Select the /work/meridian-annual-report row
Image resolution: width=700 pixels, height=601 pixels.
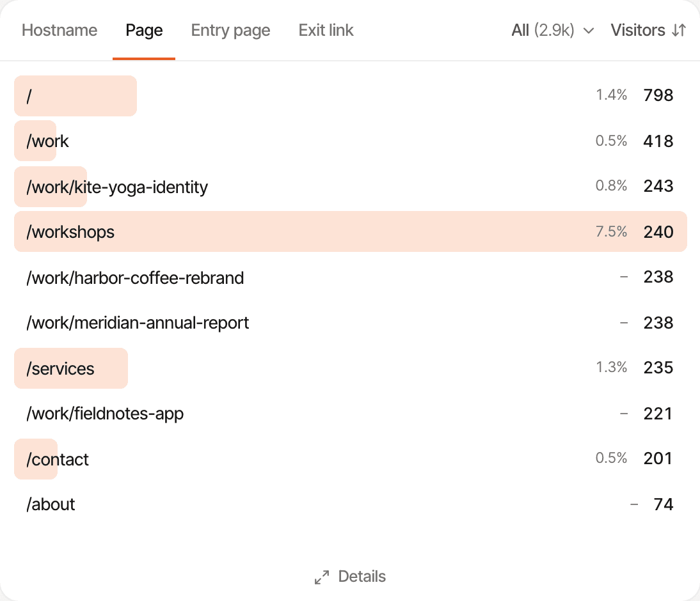click(x=350, y=323)
